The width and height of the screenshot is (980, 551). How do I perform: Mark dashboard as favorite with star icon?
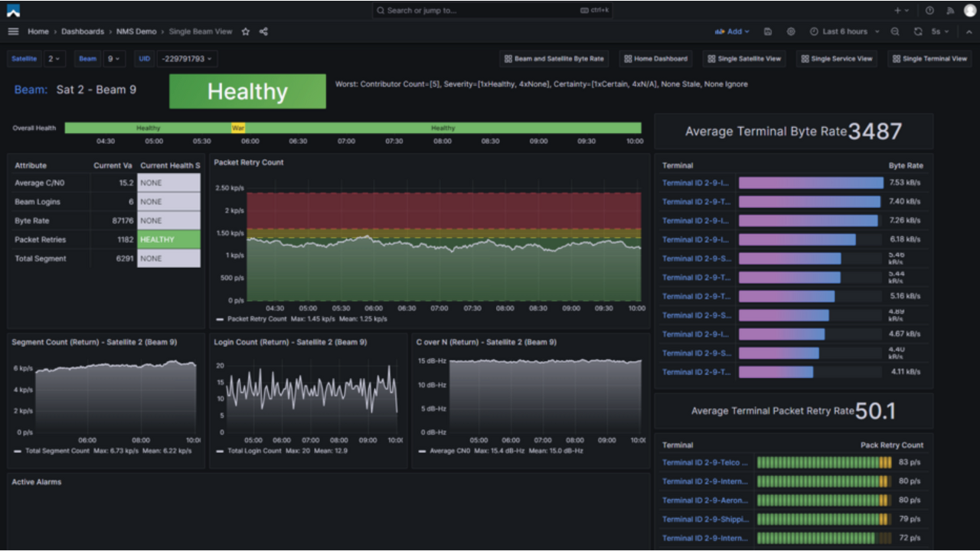(x=246, y=31)
